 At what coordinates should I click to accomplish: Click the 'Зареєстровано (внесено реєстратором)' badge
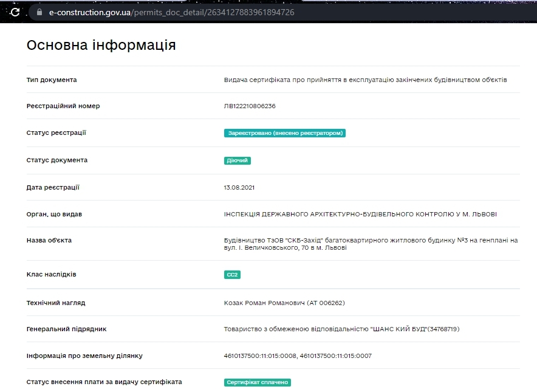click(x=285, y=133)
